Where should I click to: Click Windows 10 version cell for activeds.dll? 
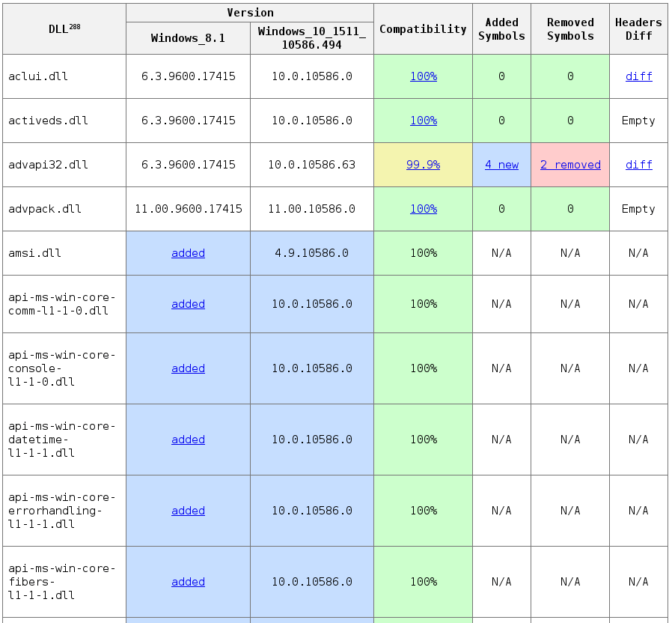[x=312, y=121]
